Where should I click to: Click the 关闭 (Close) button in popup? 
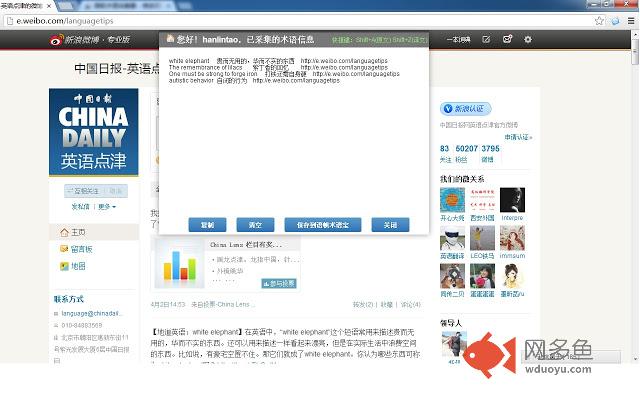coord(390,225)
